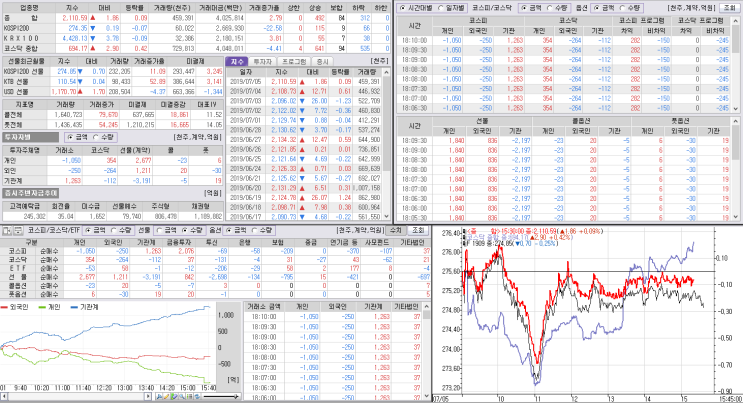743x403 pixels.
Task: Click the blue tools icon in chart toolbar
Action: coord(159,396)
